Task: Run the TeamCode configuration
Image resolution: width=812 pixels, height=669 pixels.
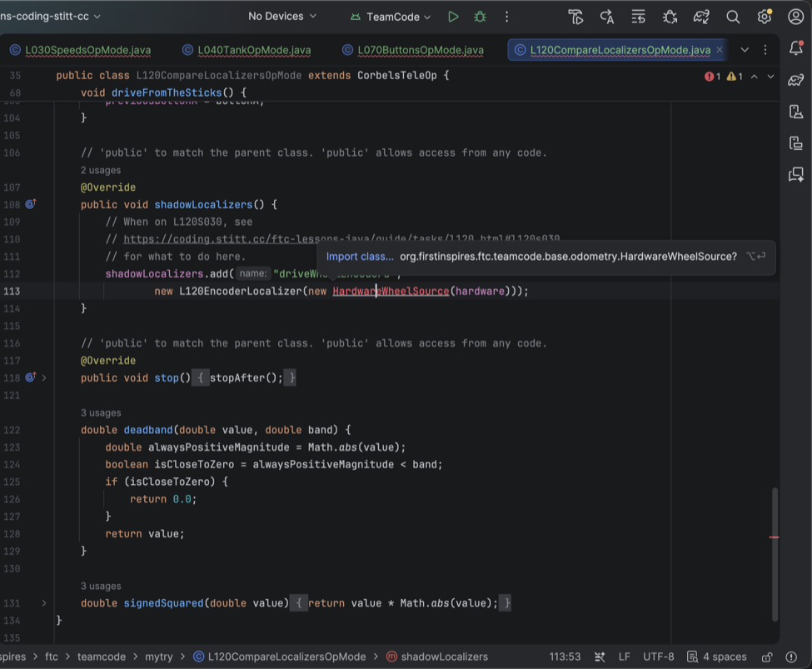Action: [453, 17]
